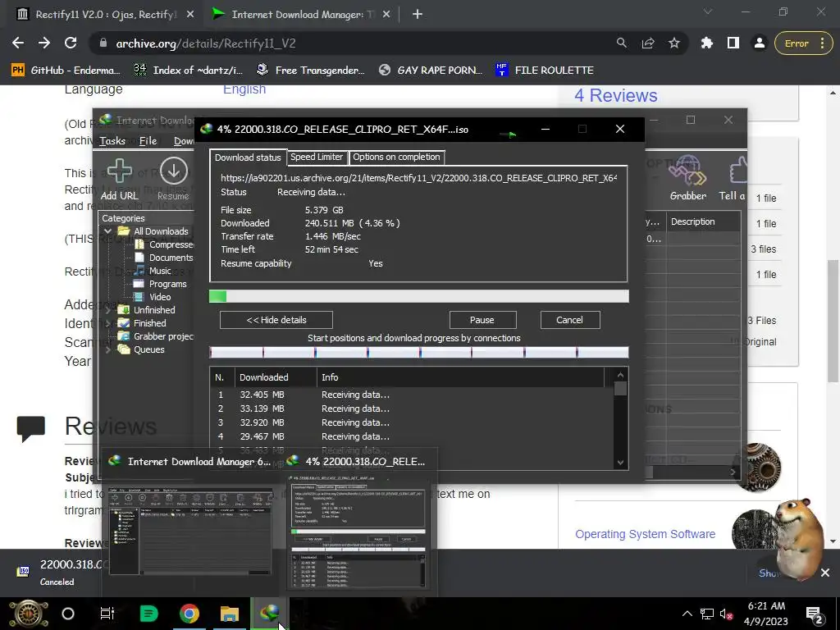Select connection row 3 with 32.920 MB

[x=412, y=422]
